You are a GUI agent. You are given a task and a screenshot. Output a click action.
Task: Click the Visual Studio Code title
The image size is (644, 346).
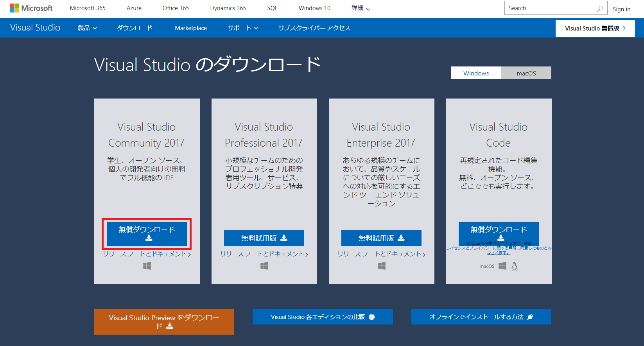click(499, 135)
